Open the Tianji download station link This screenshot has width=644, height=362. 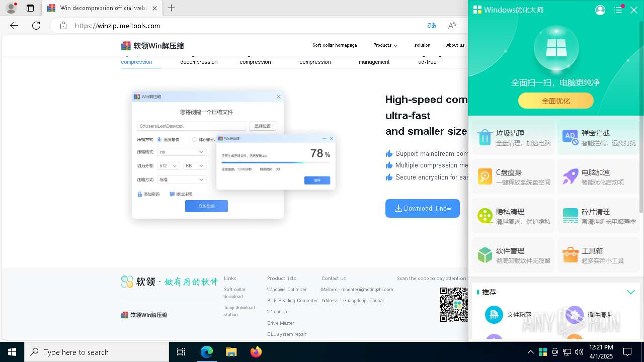tap(239, 311)
